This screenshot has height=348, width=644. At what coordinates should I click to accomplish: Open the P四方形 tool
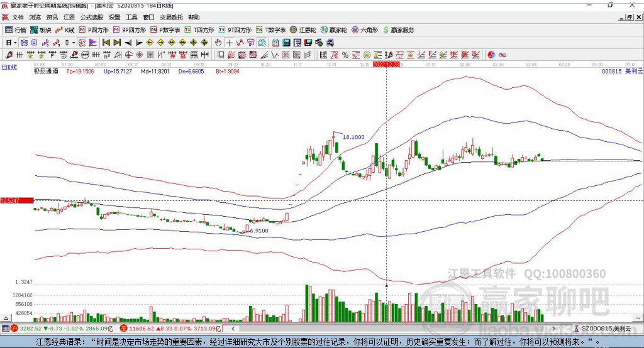(x=94, y=30)
